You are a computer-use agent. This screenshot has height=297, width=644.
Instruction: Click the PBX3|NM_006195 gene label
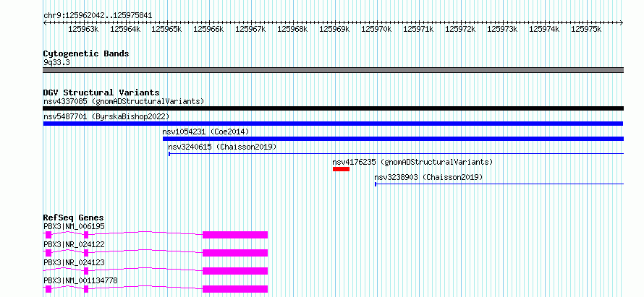(x=74, y=226)
